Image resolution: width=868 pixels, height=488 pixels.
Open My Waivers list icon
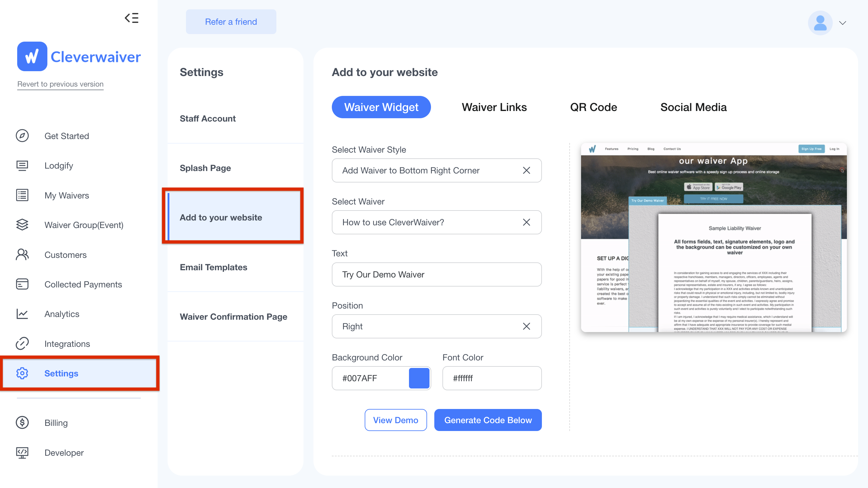click(x=22, y=195)
